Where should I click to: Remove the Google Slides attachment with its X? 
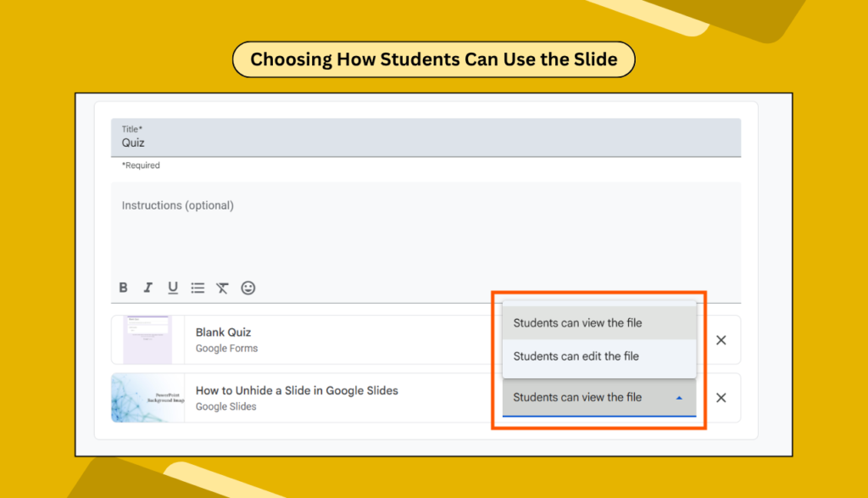pyautogui.click(x=721, y=397)
